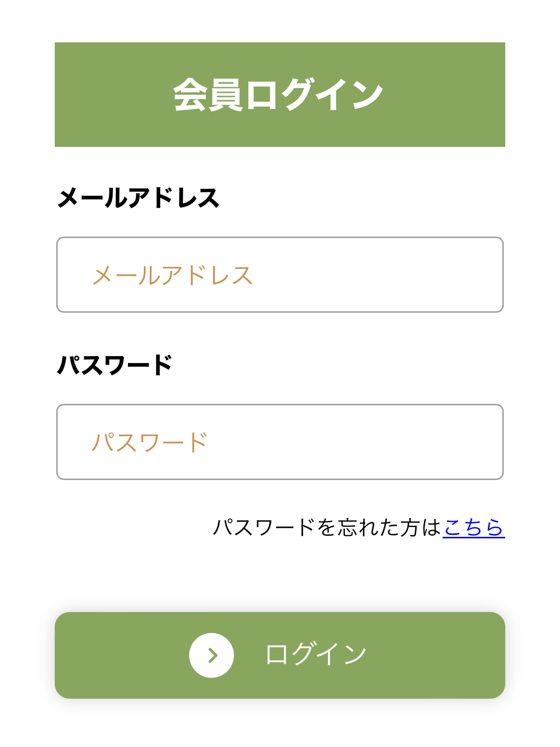Viewport: 560px width, 747px height.
Task: Click the パスワードを忘れた方は text
Action: pyautogui.click(x=327, y=527)
